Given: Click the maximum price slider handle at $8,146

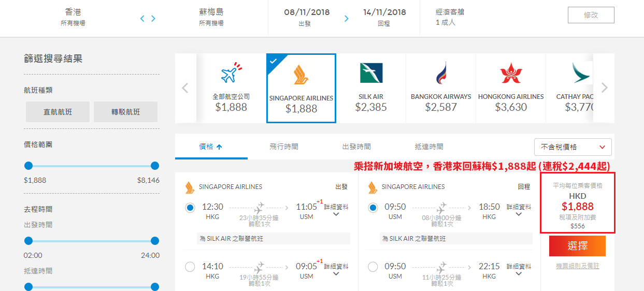Looking at the screenshot, I should click(x=154, y=166).
